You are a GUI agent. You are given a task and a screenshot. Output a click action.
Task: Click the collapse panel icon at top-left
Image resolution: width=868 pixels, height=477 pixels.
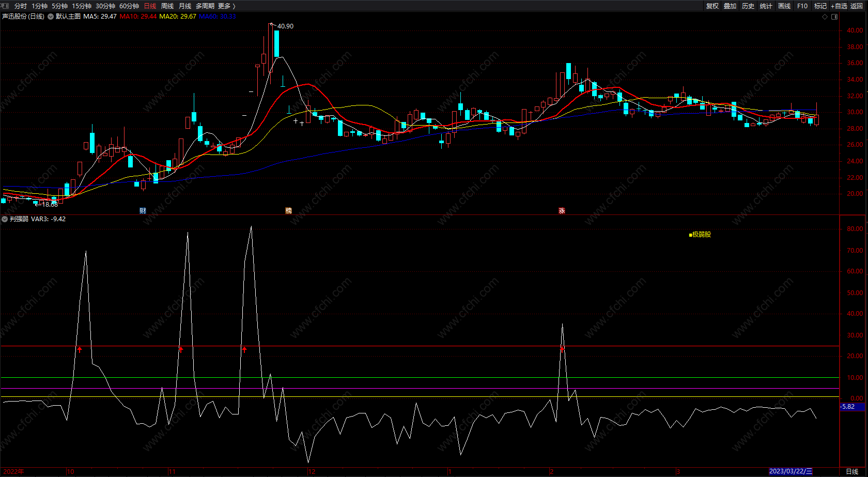[x=5, y=6]
